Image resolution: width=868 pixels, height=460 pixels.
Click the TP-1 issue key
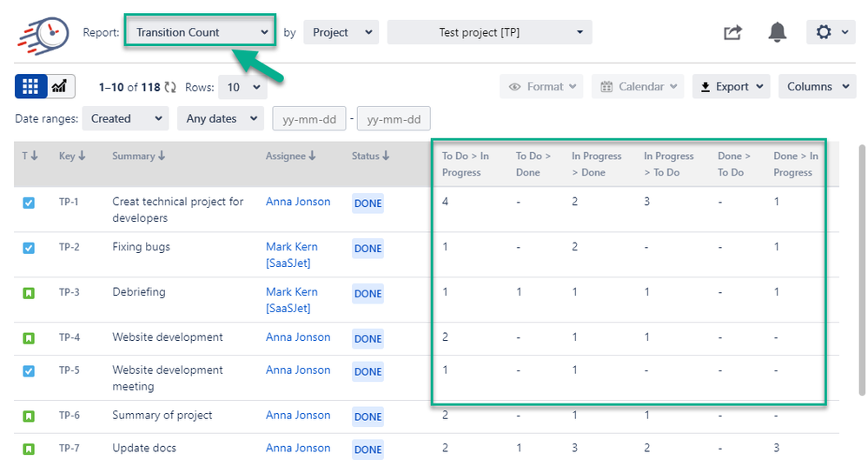[x=69, y=202]
